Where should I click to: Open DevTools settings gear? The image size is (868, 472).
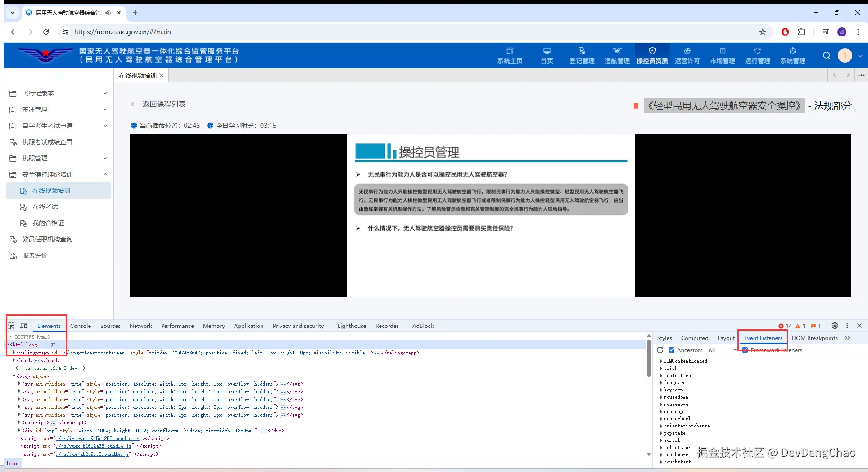[834, 326]
